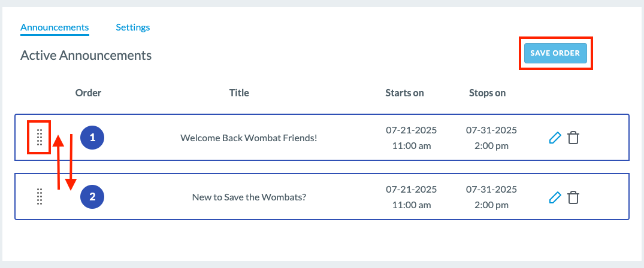Switch to the Settings tab

[x=132, y=28]
